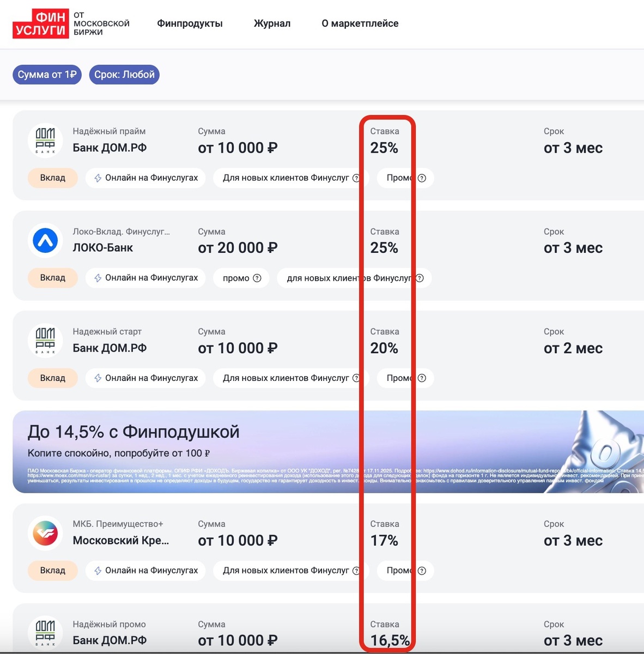The width and height of the screenshot is (644, 654).
Task: Click Для новых клиентов Финуслуг tag in Надёжный прайм
Action: [291, 178]
